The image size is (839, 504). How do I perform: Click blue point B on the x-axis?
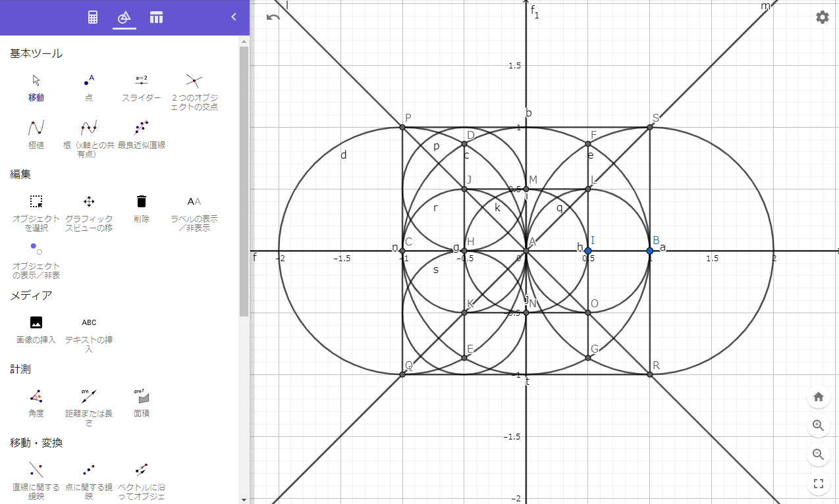[650, 251]
